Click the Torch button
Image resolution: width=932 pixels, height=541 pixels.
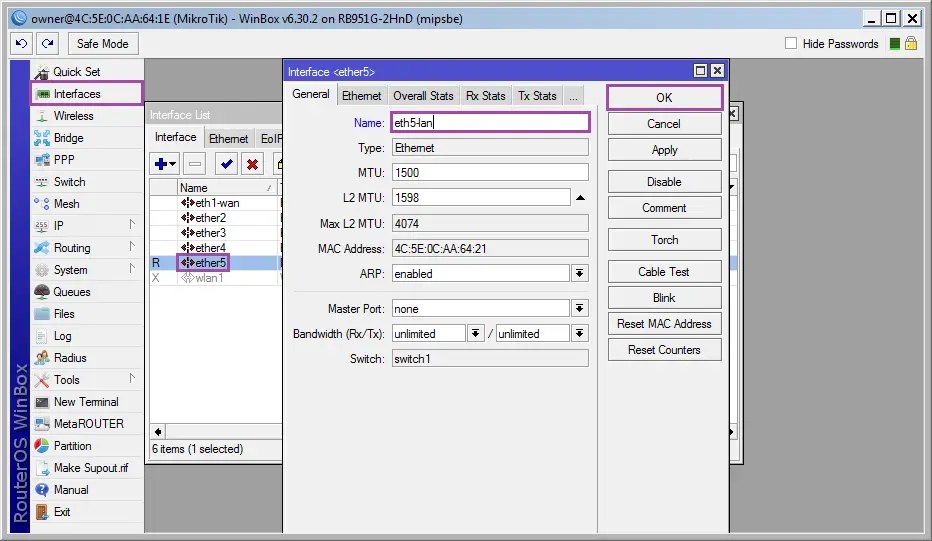[x=665, y=240]
